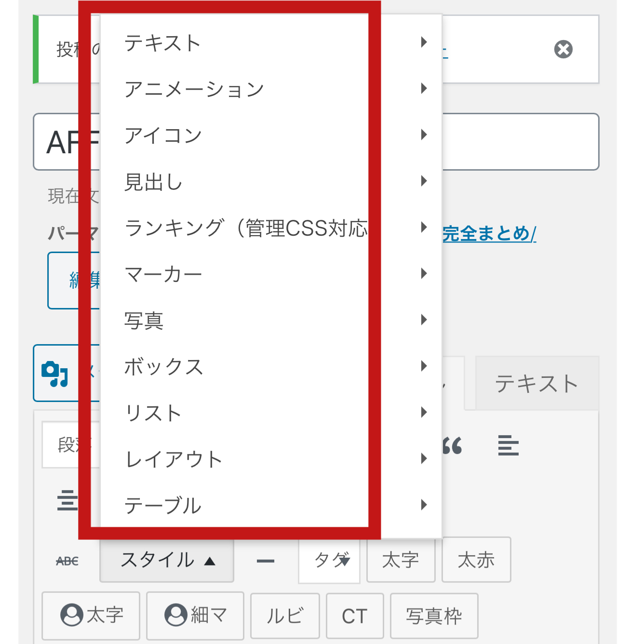Open the タグ dropdown
This screenshot has width=644, height=644.
click(329, 561)
